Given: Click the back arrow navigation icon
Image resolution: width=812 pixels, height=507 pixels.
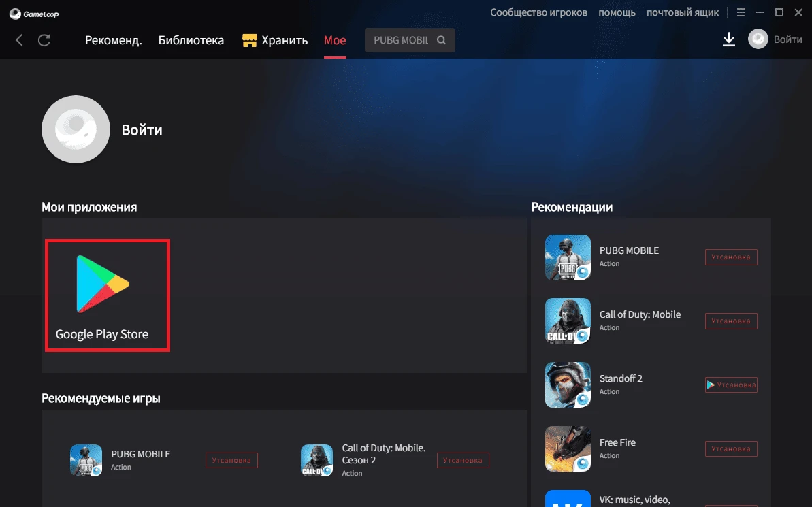Looking at the screenshot, I should 19,40.
